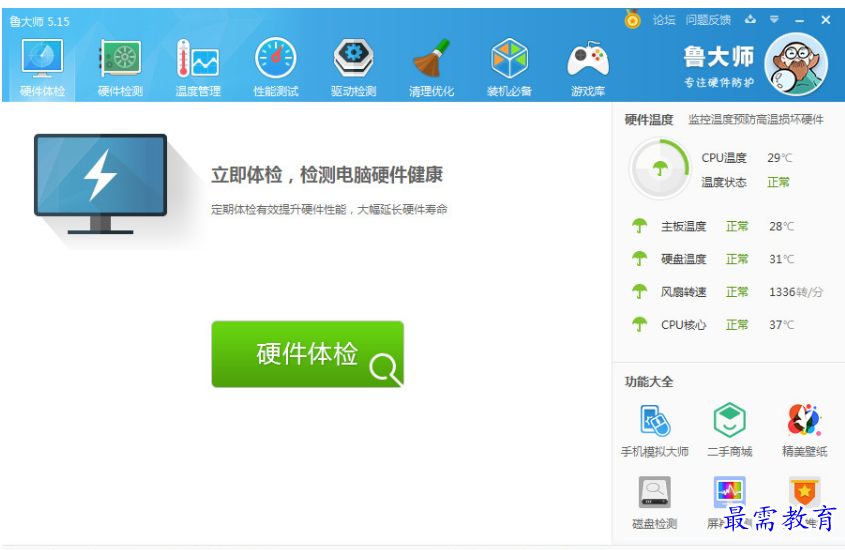Image resolution: width=845 pixels, height=550 pixels.
Task: Launch 手机模拟大师 phone emulator
Action: 655,430
